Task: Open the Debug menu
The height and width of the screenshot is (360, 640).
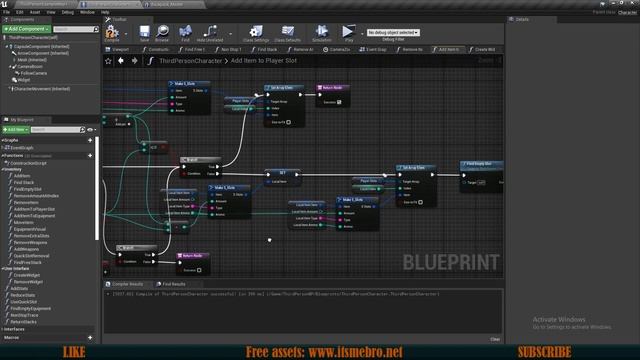Action: click(x=68, y=13)
